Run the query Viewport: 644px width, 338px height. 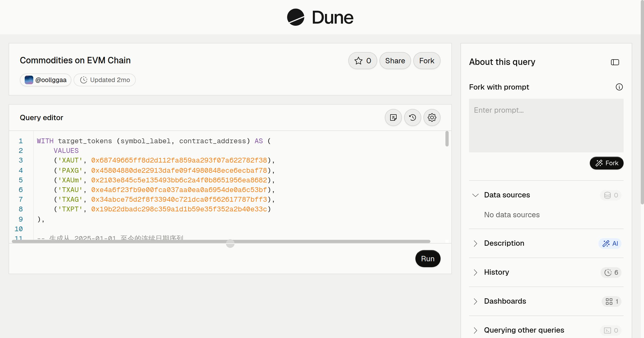pyautogui.click(x=428, y=259)
